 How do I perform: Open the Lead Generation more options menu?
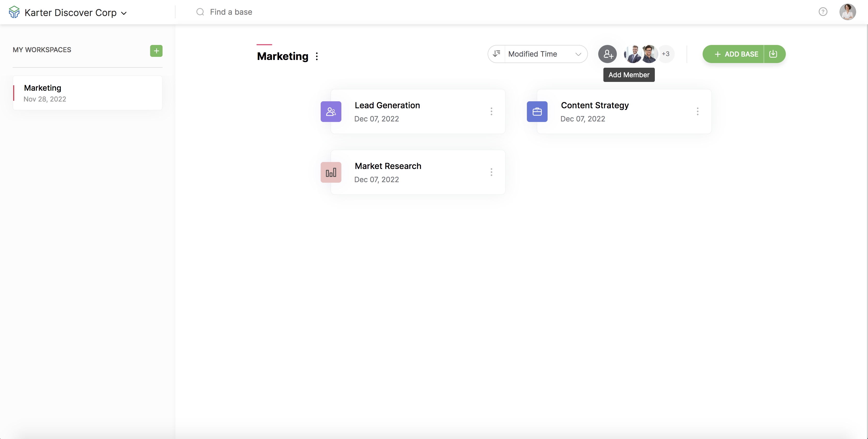pyautogui.click(x=491, y=112)
